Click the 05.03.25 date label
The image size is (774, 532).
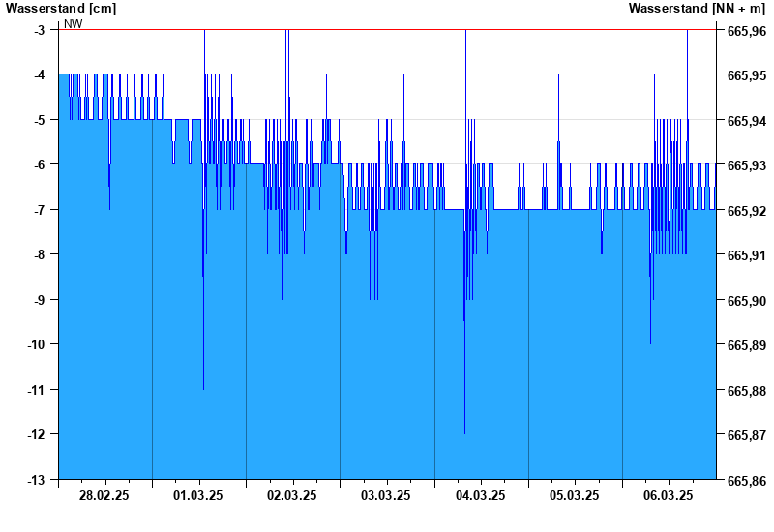coord(574,495)
